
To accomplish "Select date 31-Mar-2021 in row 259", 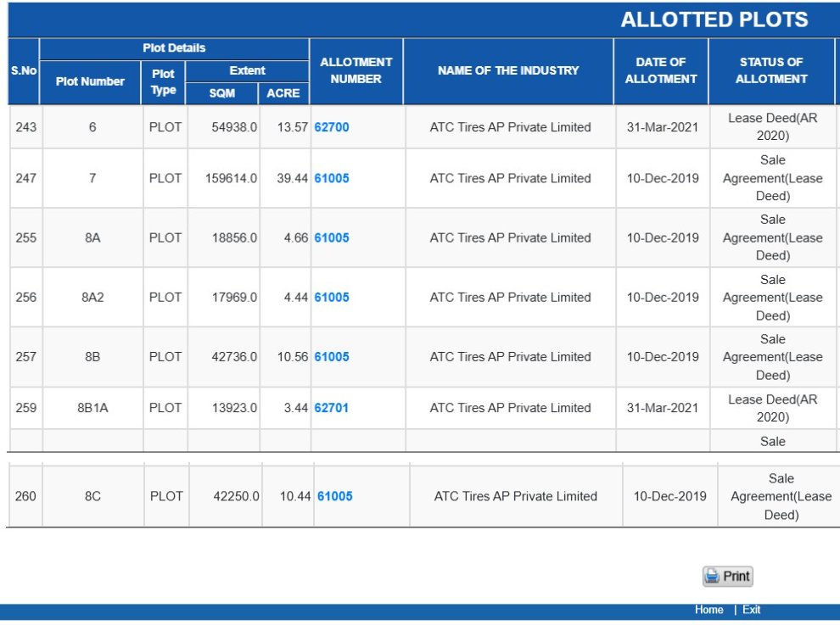I will tap(662, 408).
